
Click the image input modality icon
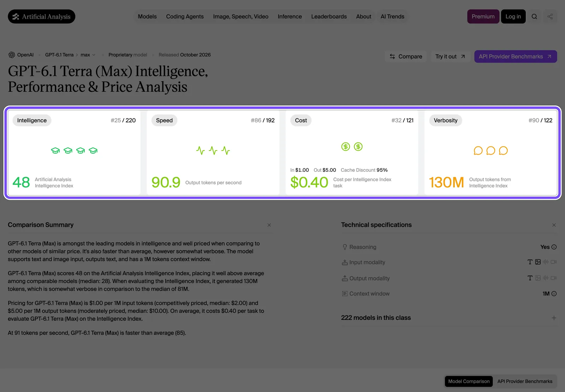538,262
